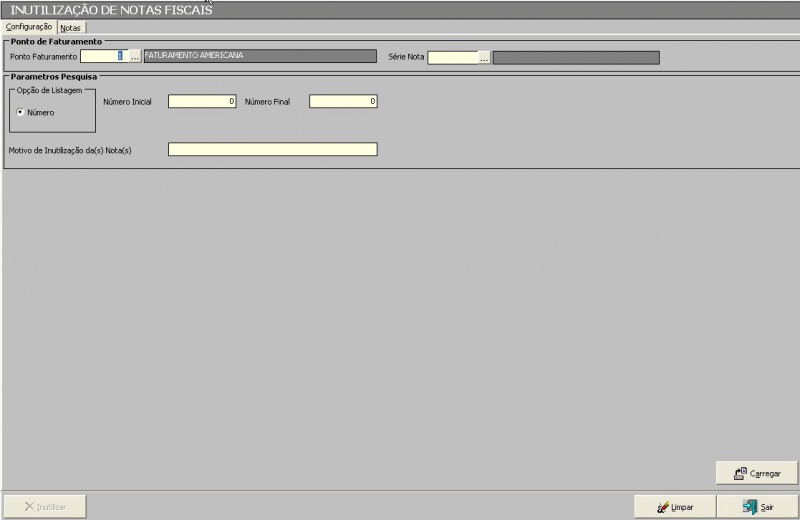This screenshot has height=520, width=800.
Task: Open the Série Nota lookup ellipsis button
Action: click(484, 58)
